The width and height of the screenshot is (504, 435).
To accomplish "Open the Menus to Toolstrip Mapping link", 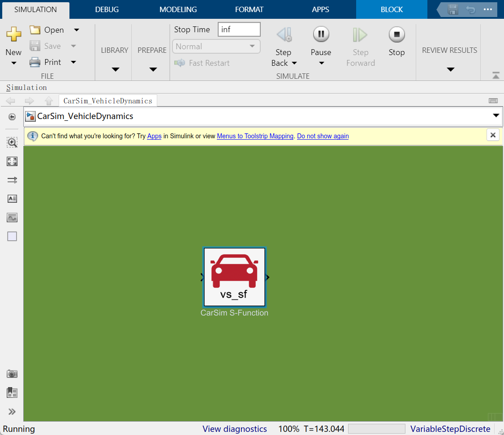I will pos(255,136).
